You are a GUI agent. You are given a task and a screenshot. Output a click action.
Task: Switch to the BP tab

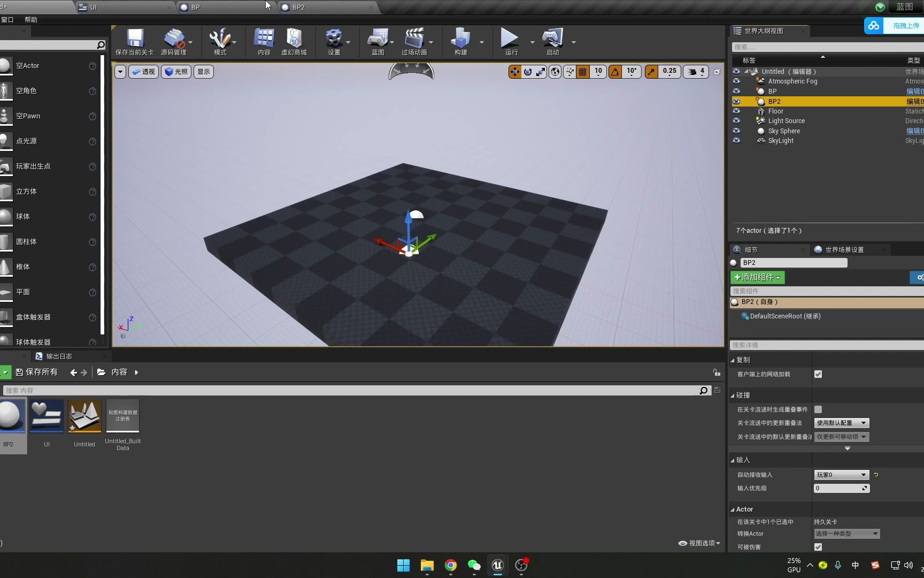[227, 7]
